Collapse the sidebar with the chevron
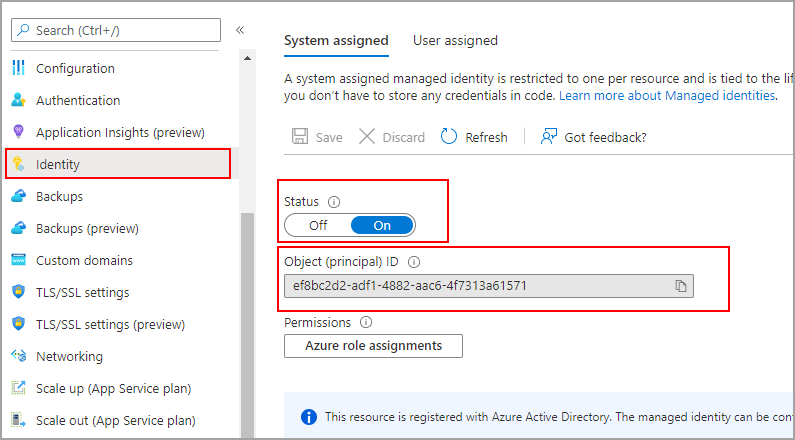The height and width of the screenshot is (440, 795). (x=240, y=30)
